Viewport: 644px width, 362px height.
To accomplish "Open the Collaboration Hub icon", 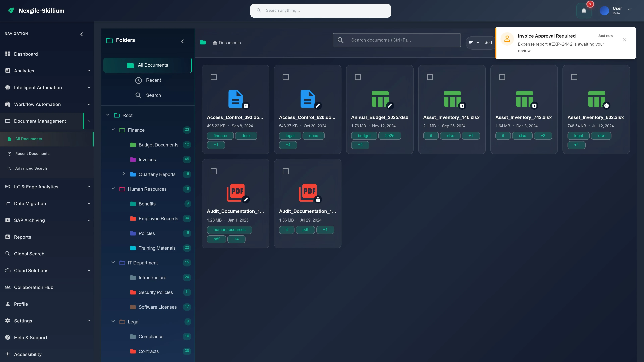I will coord(8,287).
